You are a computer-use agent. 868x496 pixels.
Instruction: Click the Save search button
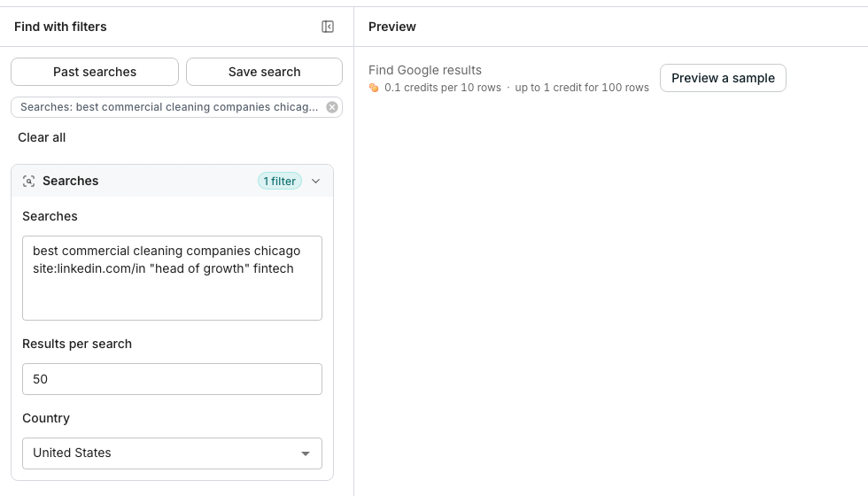click(264, 72)
